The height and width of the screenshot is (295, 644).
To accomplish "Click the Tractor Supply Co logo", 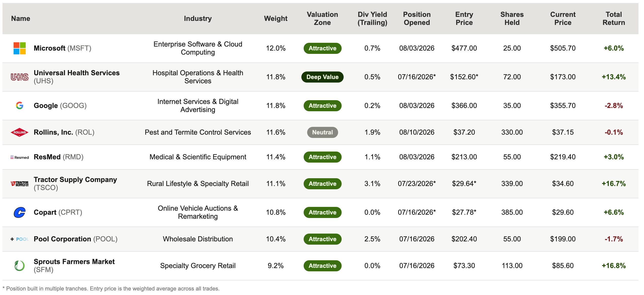I will tap(20, 184).
